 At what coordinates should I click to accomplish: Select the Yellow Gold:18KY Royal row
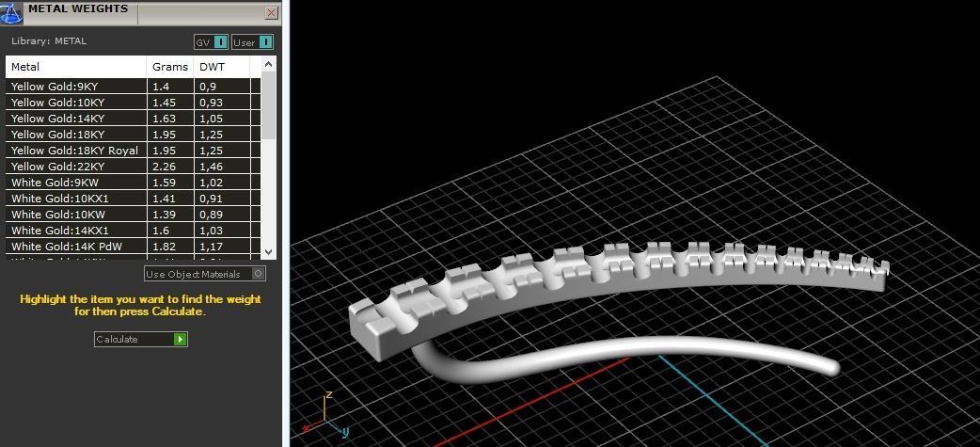pos(134,150)
